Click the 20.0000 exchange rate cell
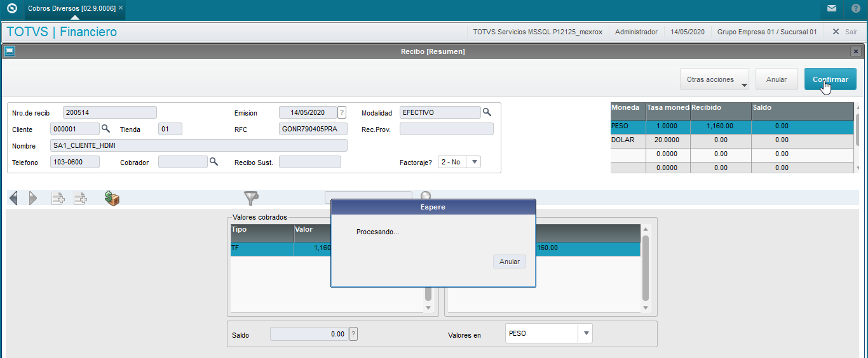Image resolution: width=868 pixels, height=358 pixels. point(668,140)
